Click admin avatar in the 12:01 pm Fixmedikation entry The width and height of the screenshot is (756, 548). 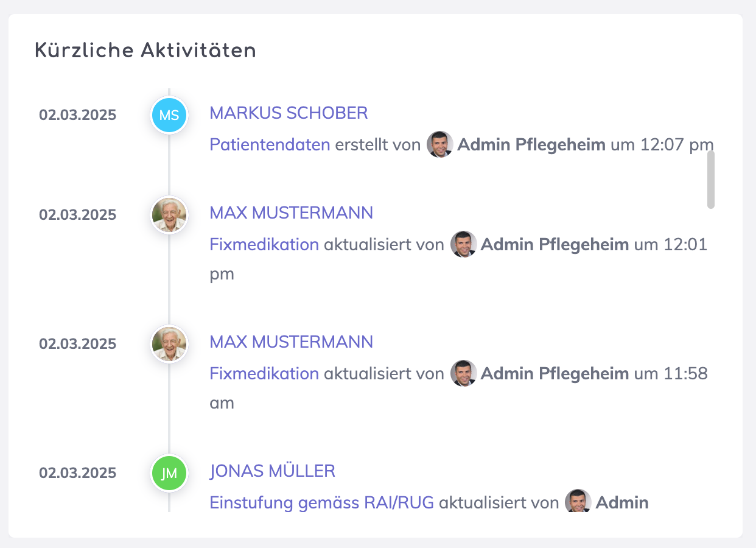pyautogui.click(x=463, y=244)
